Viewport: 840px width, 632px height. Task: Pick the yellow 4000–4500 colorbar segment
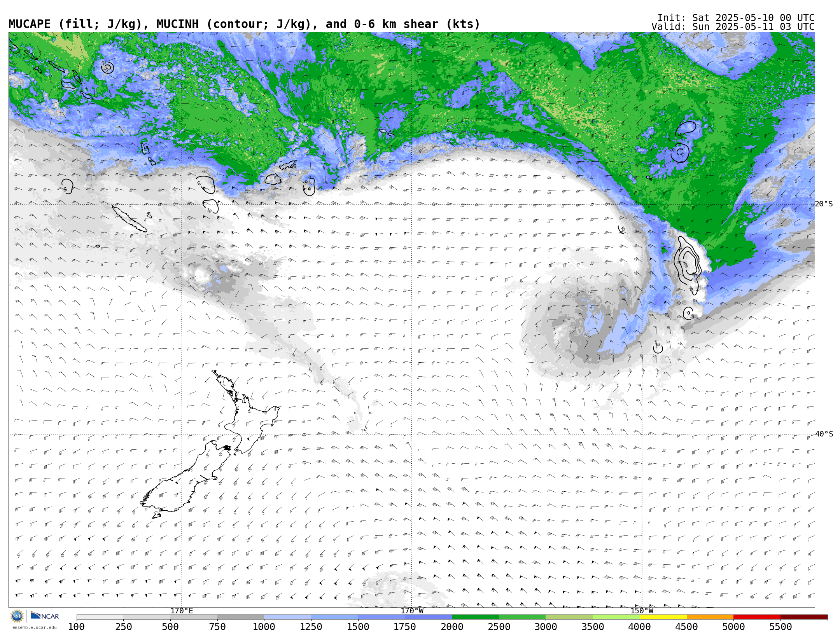tap(663, 617)
